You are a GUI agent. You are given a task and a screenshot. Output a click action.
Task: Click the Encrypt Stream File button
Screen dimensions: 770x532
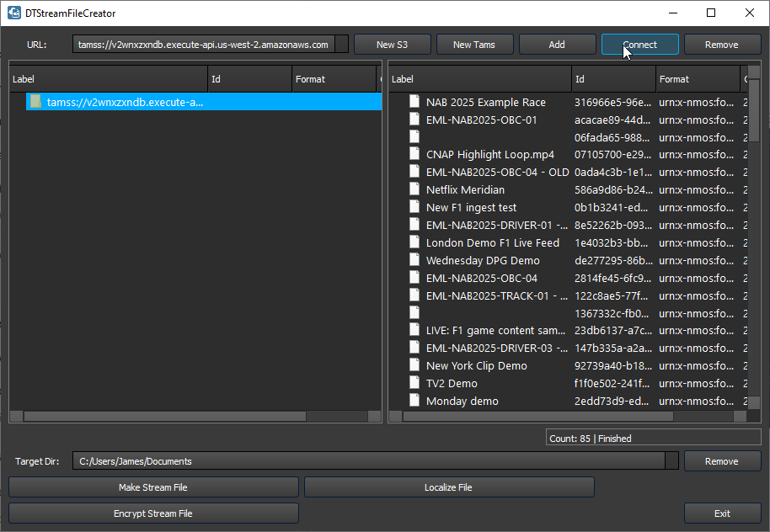pyautogui.click(x=153, y=513)
